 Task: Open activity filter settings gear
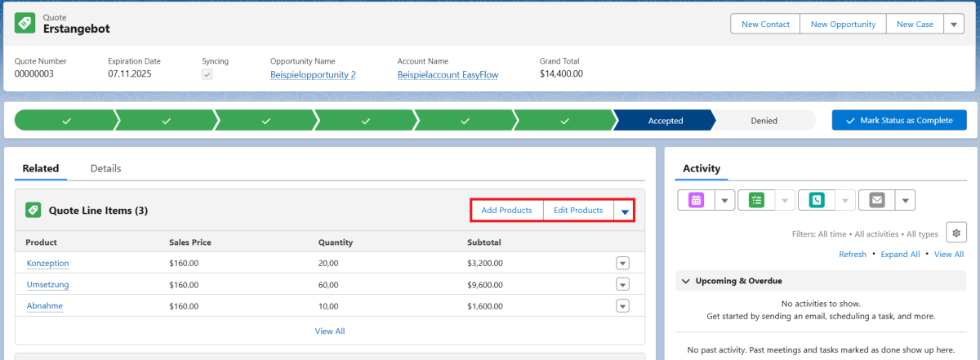[955, 233]
